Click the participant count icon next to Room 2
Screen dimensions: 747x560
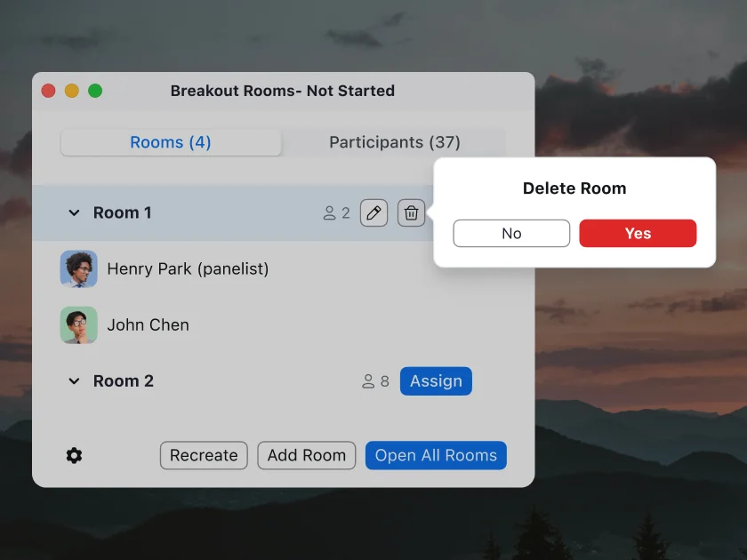tap(367, 380)
